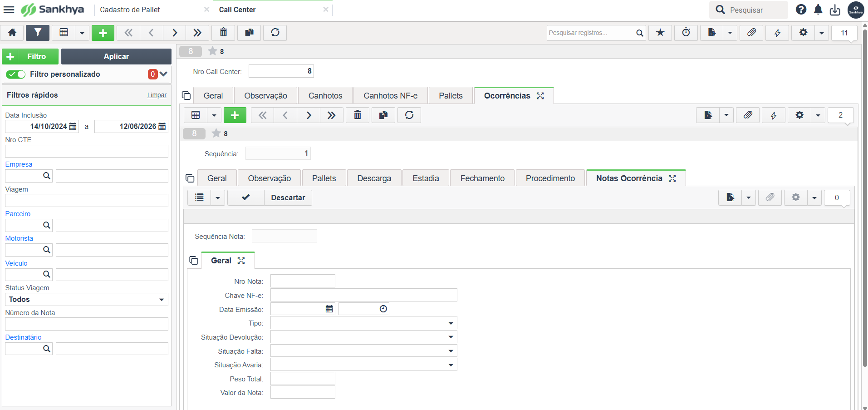Click the download tray icon
The image size is (868, 410).
click(835, 10)
